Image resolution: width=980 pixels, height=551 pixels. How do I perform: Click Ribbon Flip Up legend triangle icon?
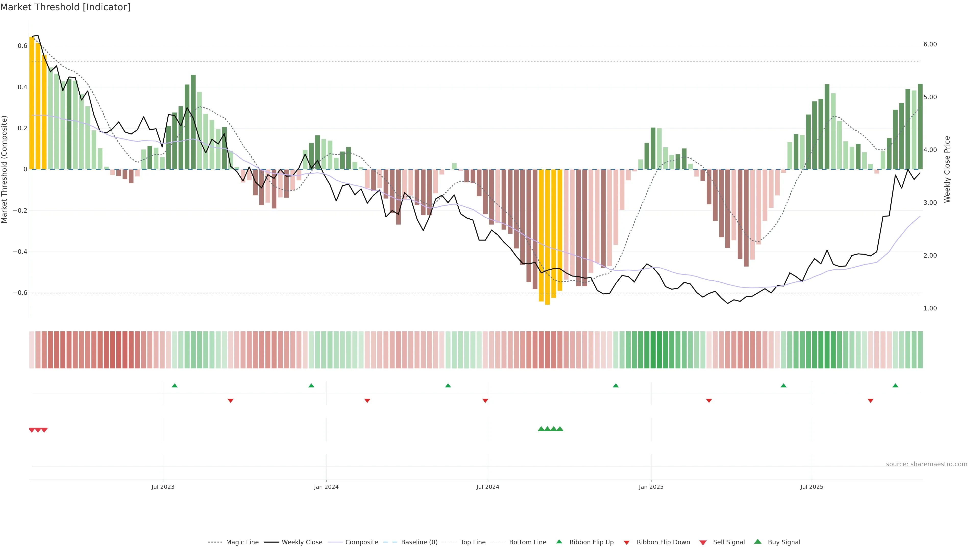click(x=559, y=542)
